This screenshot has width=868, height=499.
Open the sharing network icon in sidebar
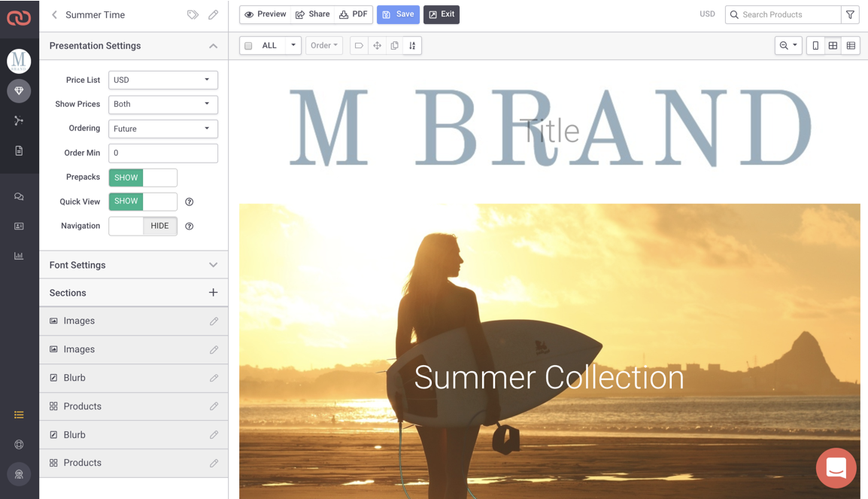tap(19, 120)
